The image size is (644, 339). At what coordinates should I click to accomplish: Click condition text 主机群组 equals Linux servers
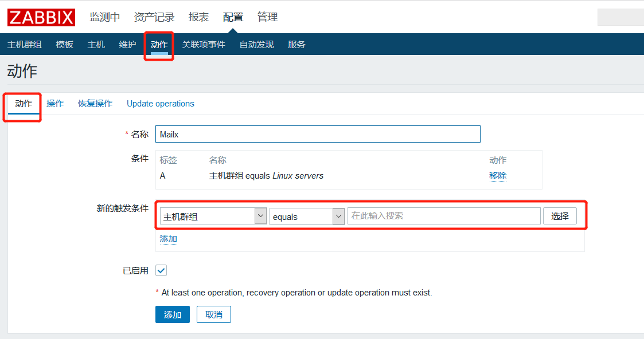click(x=266, y=176)
